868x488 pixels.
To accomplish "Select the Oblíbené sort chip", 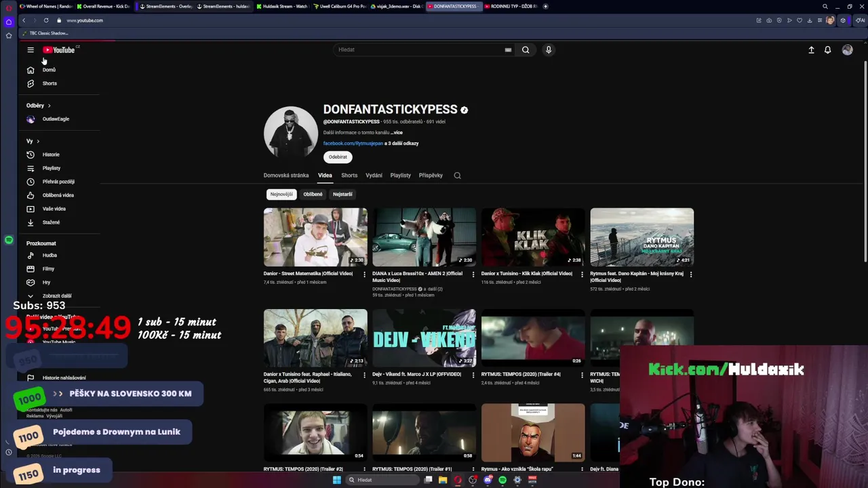I will [313, 195].
